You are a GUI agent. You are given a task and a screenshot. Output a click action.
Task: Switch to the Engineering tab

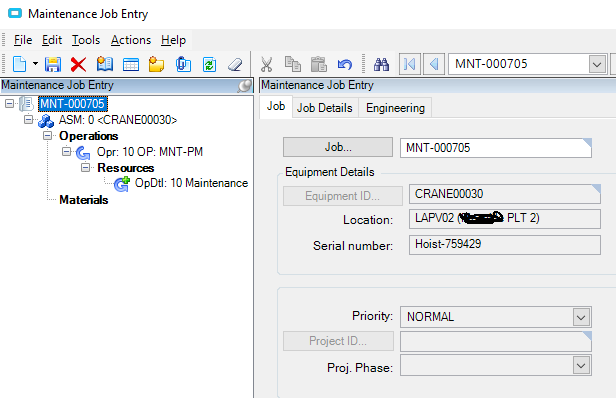click(x=395, y=108)
